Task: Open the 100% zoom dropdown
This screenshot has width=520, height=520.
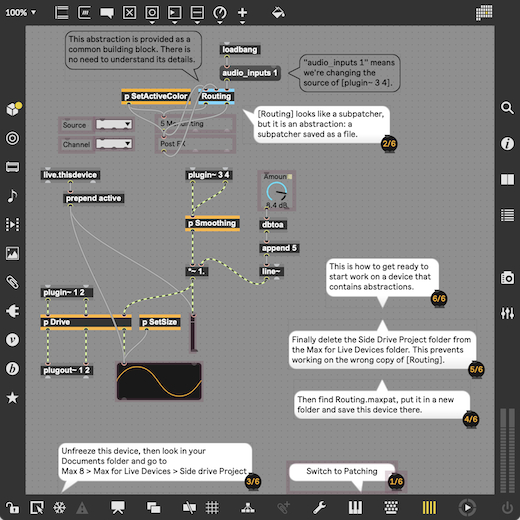Action: 21,13
